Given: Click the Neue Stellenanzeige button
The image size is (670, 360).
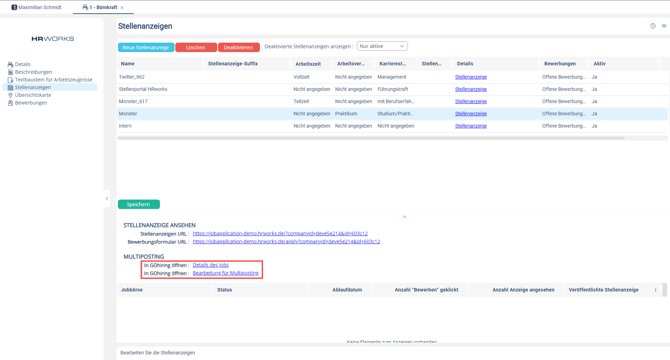Looking at the screenshot, I should 146,47.
